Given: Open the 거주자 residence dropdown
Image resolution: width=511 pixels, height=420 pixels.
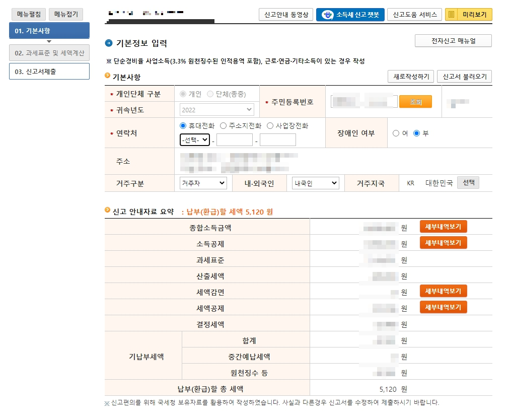Looking at the screenshot, I should click(x=203, y=183).
